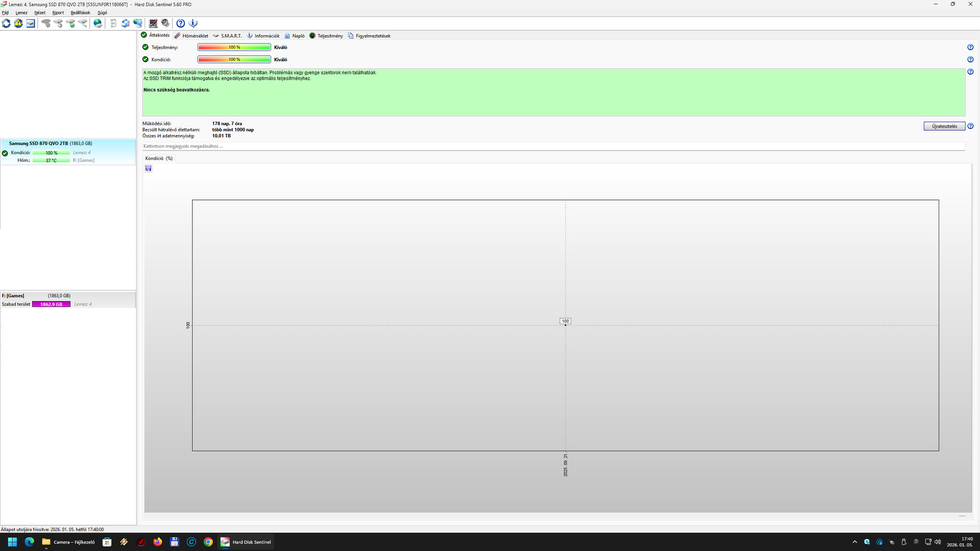Click the globe with disk toolbar icon
Screen dimensions: 980x551
98,23
